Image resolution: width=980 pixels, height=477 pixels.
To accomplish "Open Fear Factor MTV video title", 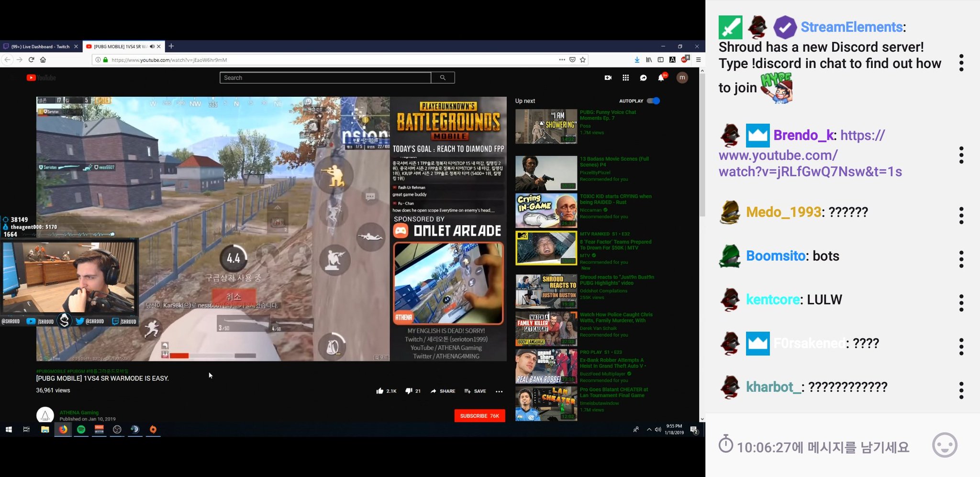I will (x=616, y=245).
